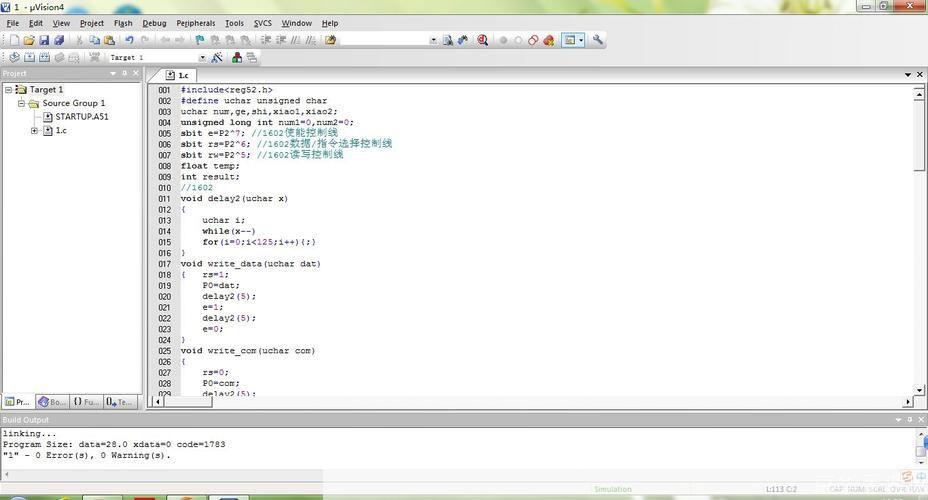Start the debug session via the magnifier icon

(x=483, y=40)
